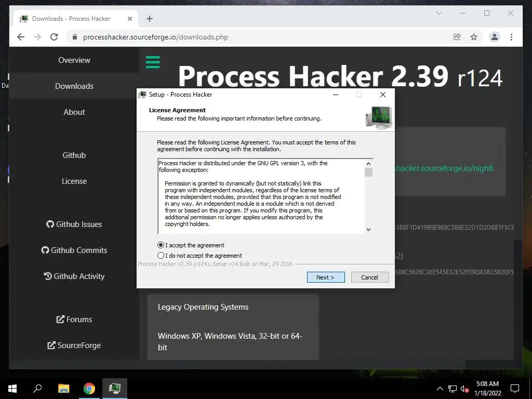532x399 pixels.
Task: Click the share page icon in address bar
Action: tap(457, 37)
